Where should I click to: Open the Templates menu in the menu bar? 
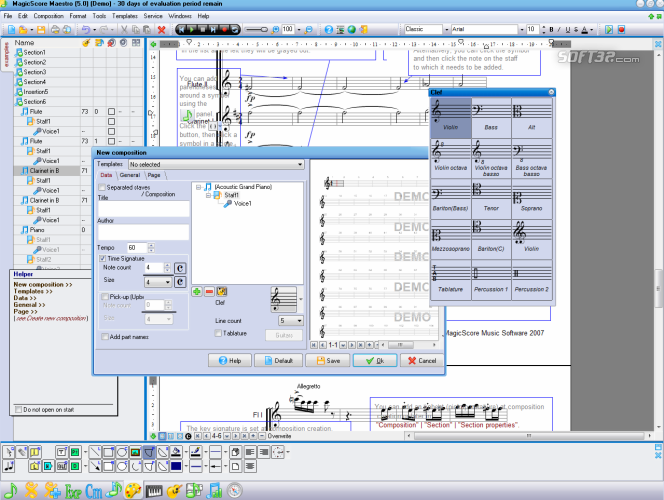(x=124, y=16)
